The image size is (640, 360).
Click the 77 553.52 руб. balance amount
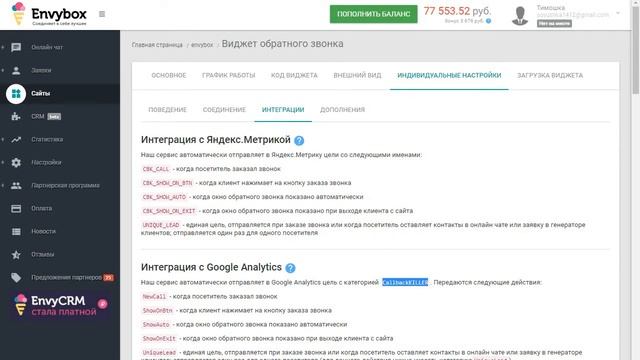coord(457,11)
